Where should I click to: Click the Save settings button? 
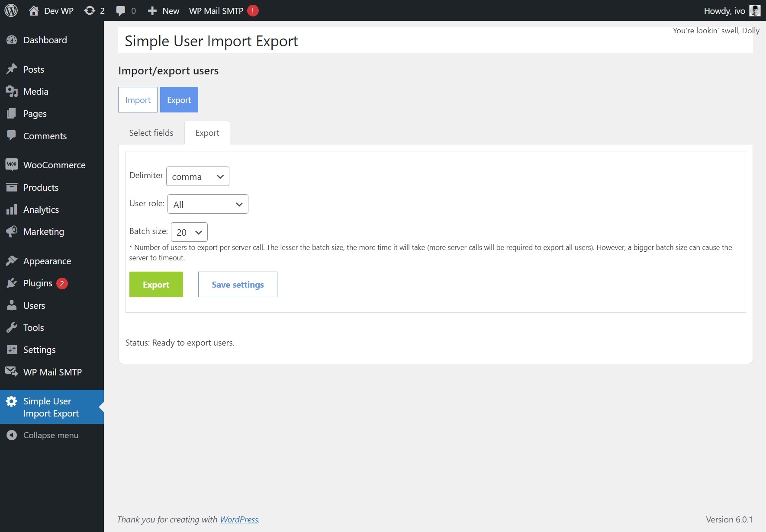click(238, 285)
